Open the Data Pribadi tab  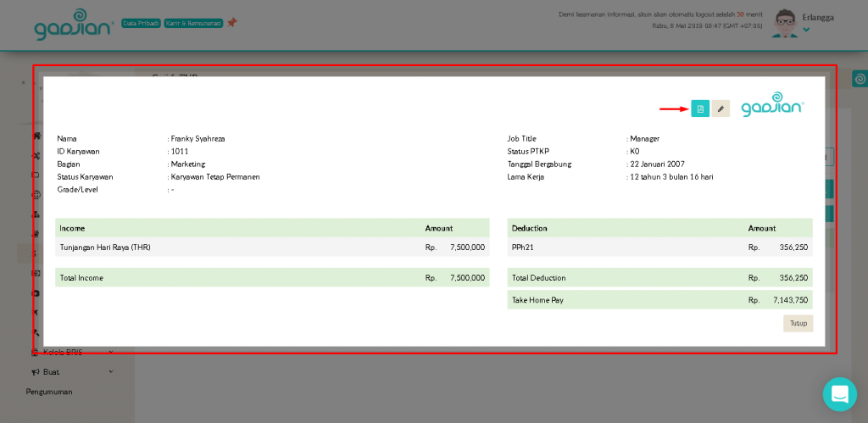pyautogui.click(x=141, y=23)
